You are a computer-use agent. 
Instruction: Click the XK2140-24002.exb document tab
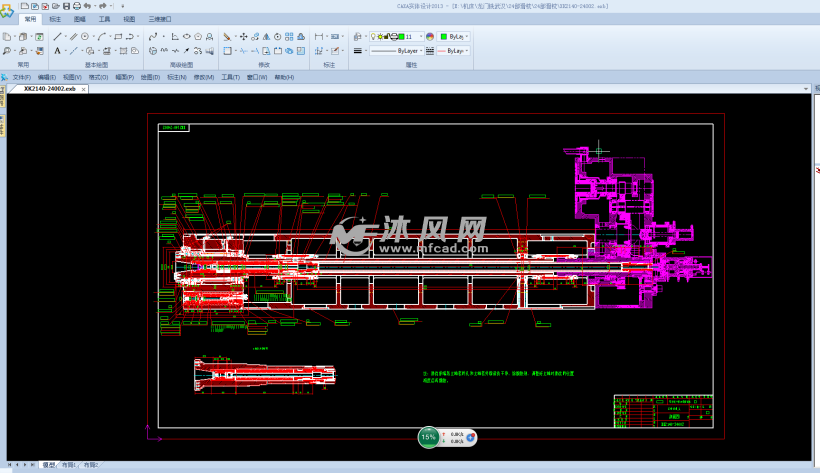point(50,88)
